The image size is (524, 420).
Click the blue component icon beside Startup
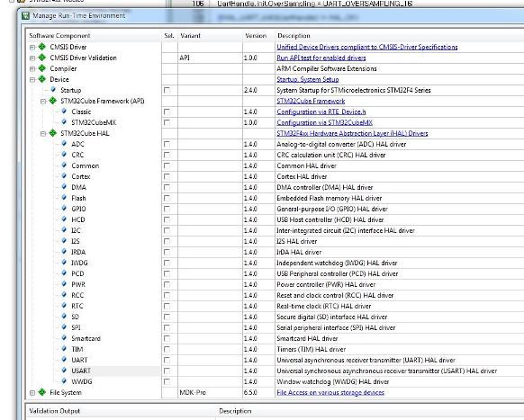click(x=53, y=89)
